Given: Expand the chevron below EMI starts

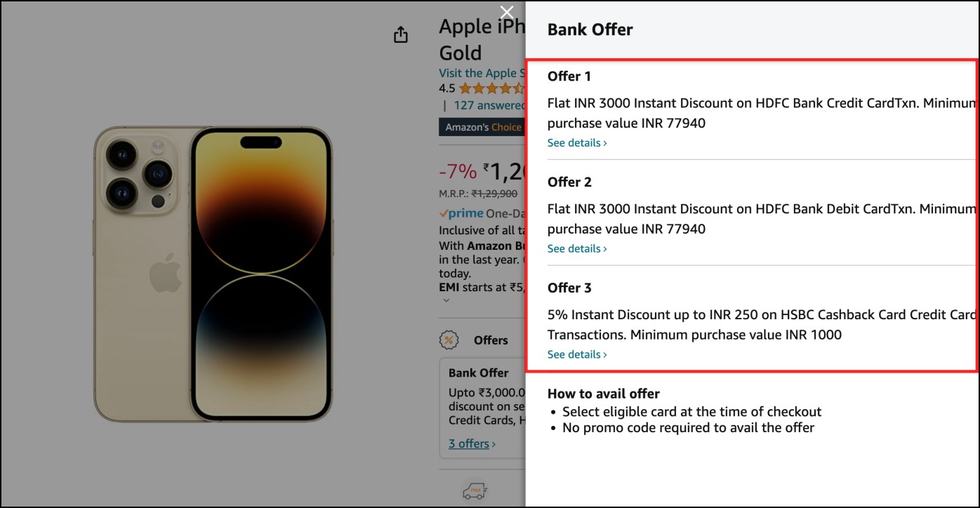Looking at the screenshot, I should (x=446, y=300).
